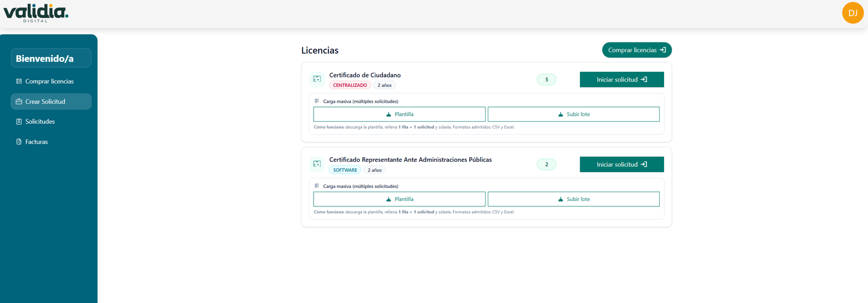Download Plantilla for Certificado Representante

399,199
